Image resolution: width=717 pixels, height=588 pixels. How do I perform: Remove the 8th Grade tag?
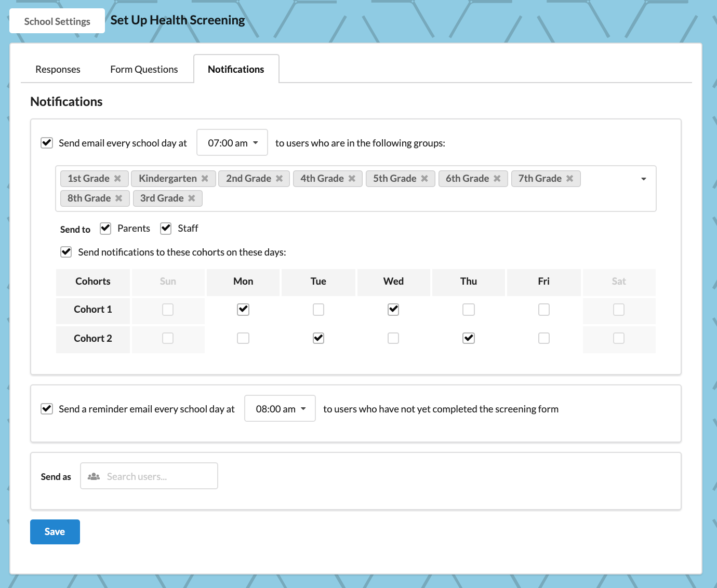click(x=118, y=198)
